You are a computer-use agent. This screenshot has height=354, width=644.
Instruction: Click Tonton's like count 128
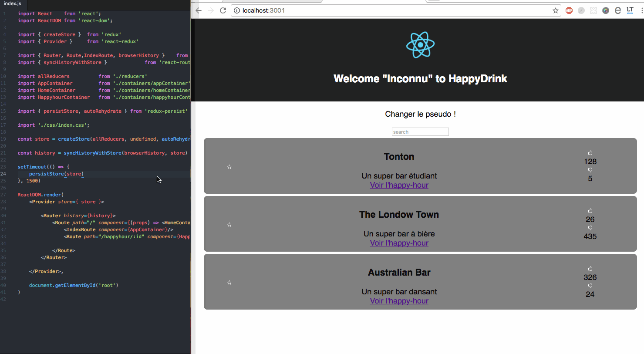[x=590, y=162]
